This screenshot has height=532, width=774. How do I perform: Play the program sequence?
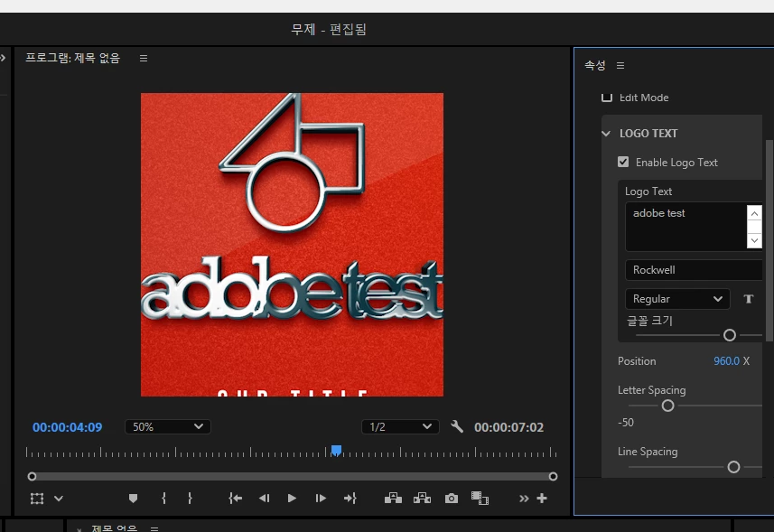click(x=292, y=499)
